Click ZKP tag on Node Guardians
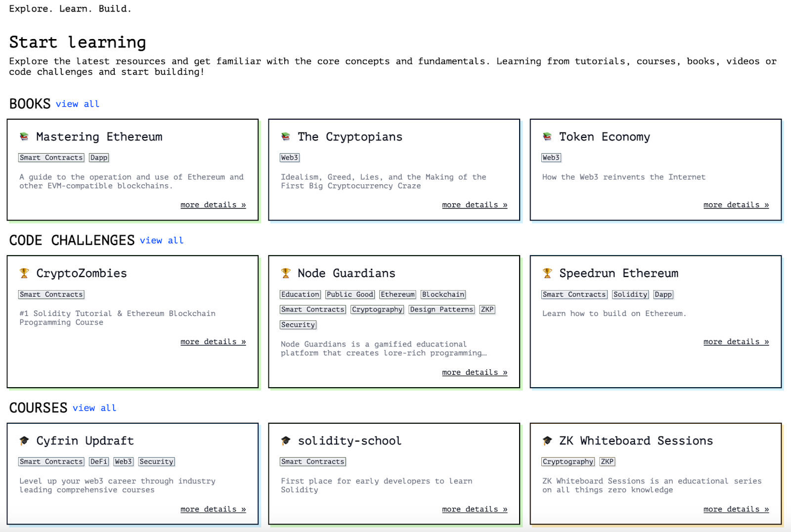 pos(487,310)
